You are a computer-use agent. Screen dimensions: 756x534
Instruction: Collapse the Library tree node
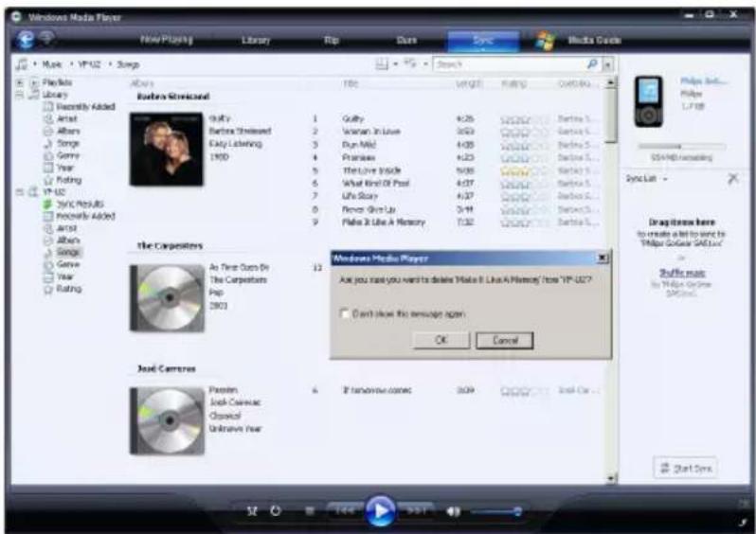20,95
